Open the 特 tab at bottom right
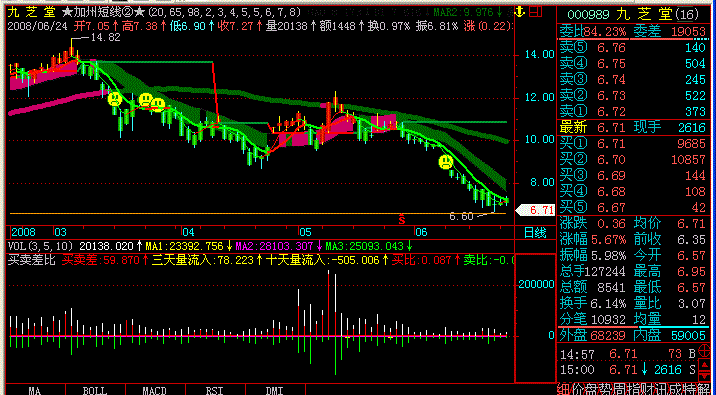The width and height of the screenshot is (716, 395). pos(690,389)
